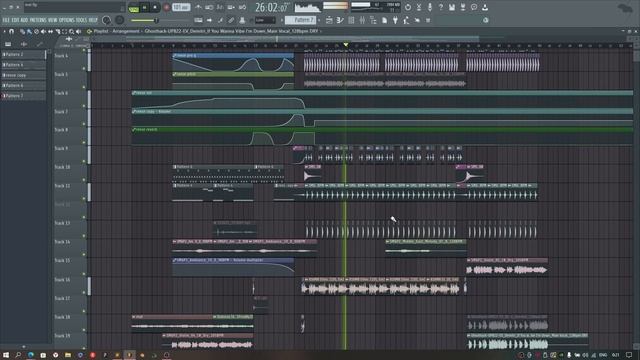Click the Windows taskbar search icon
This screenshot has height=360, width=640.
[18, 355]
